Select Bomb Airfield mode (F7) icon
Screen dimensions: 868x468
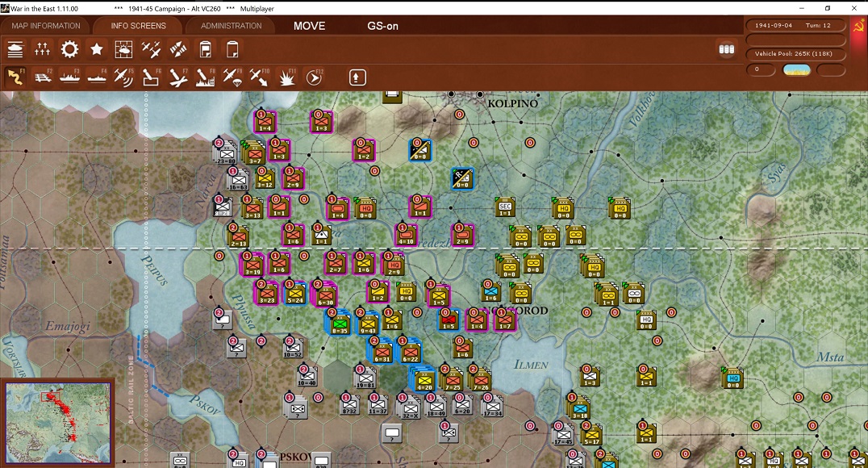(x=177, y=77)
